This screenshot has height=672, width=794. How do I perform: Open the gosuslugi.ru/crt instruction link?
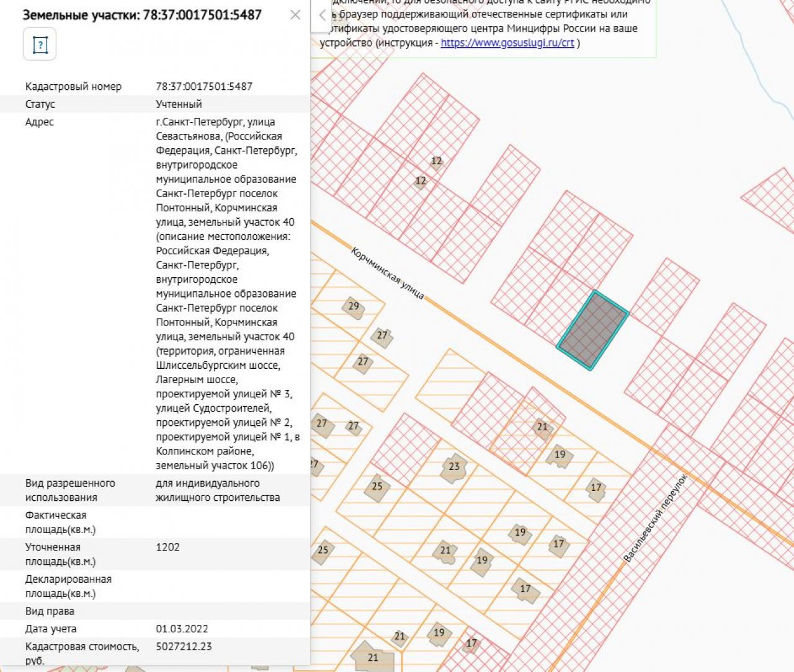tap(507, 43)
